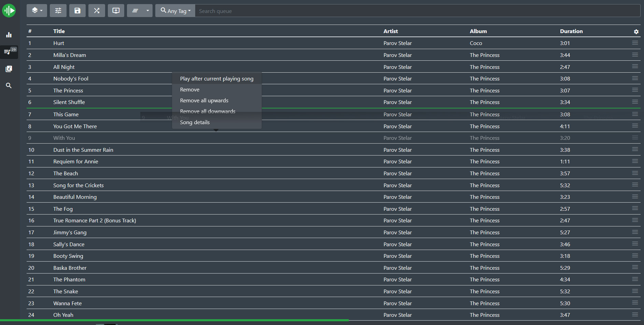Screen dimensions: 644x325
Task: Click the 4:11 duration of You Got Me There
Action: pyautogui.click(x=565, y=127)
